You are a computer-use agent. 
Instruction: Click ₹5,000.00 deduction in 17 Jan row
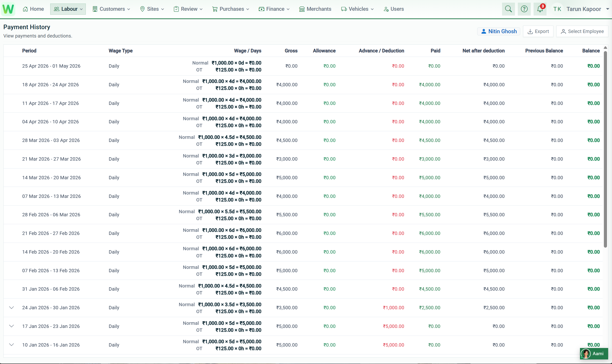click(393, 326)
